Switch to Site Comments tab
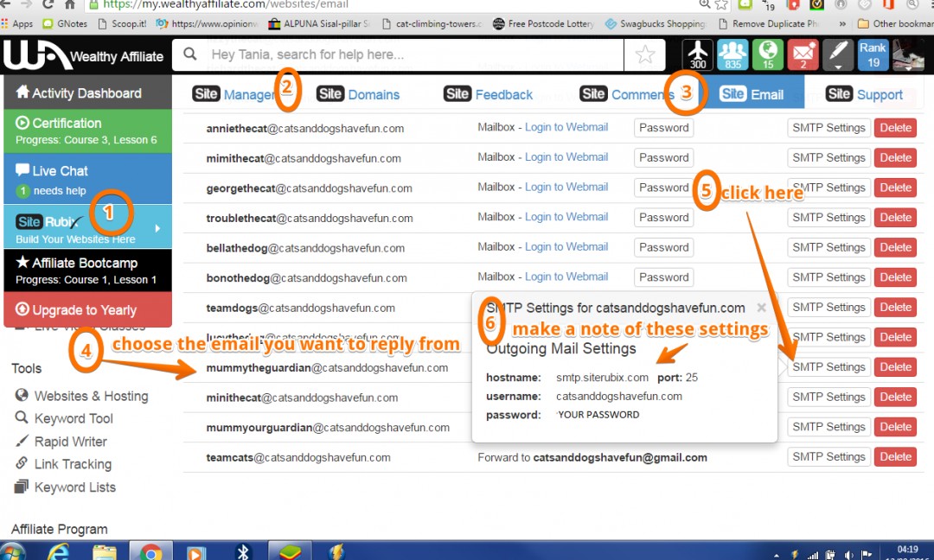This screenshot has height=560, width=934. (625, 94)
